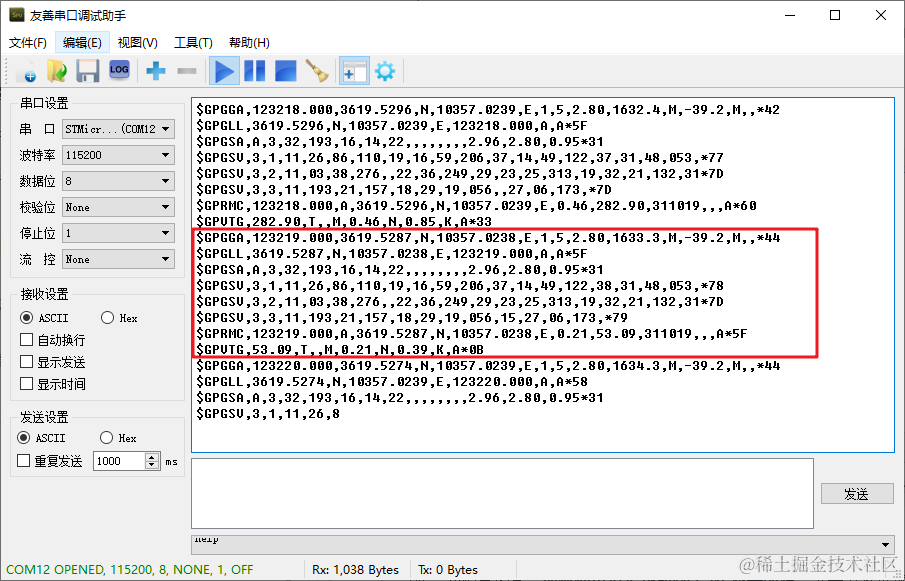Open file with the folder icon
This screenshot has width=905, height=581.
[57, 72]
